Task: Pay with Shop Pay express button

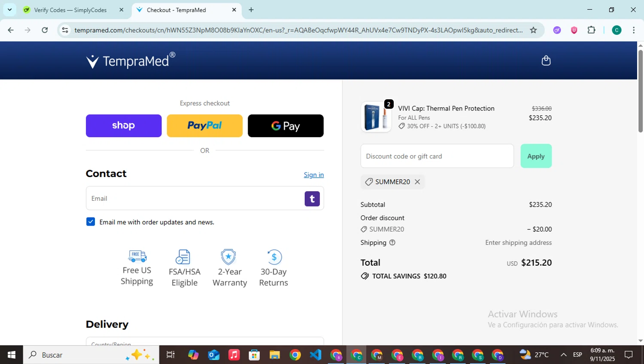Action: (124, 126)
